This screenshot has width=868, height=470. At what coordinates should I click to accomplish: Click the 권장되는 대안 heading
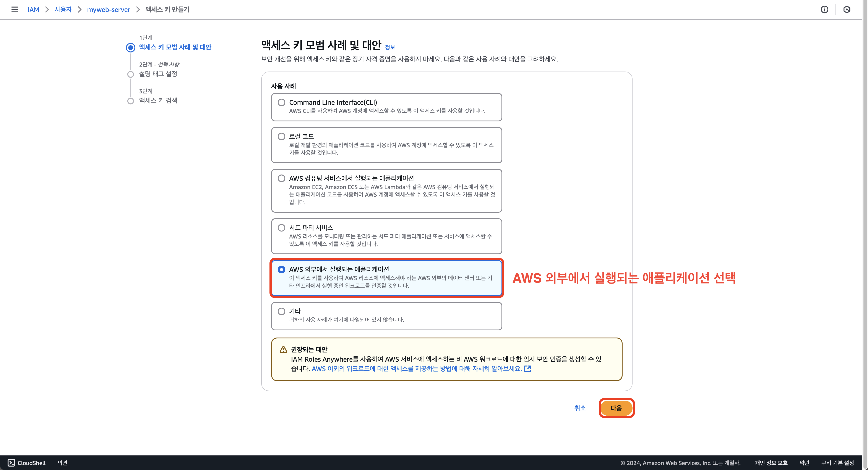[309, 350]
